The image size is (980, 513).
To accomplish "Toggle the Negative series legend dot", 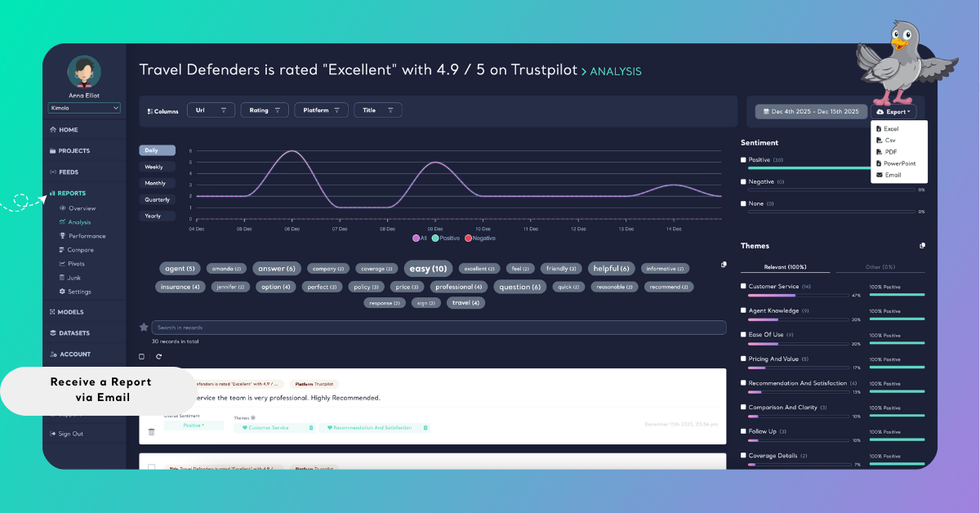I will coord(468,238).
